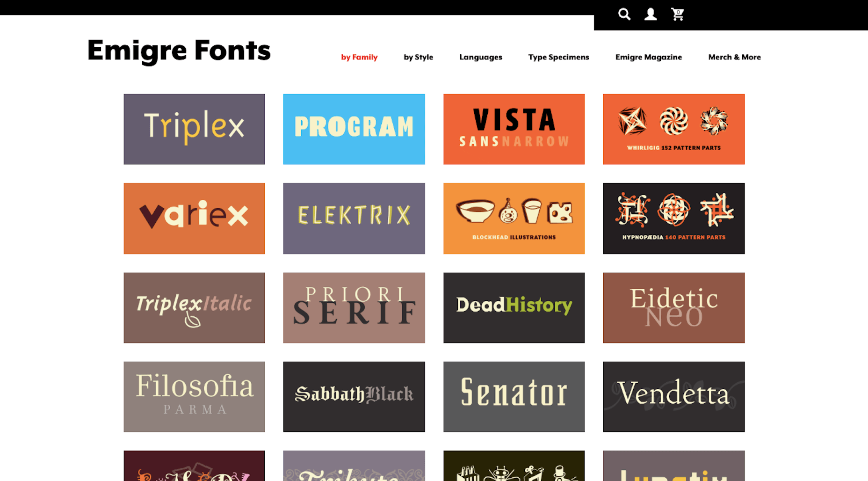
Task: Open the Triplex font family tile
Action: coord(194,129)
